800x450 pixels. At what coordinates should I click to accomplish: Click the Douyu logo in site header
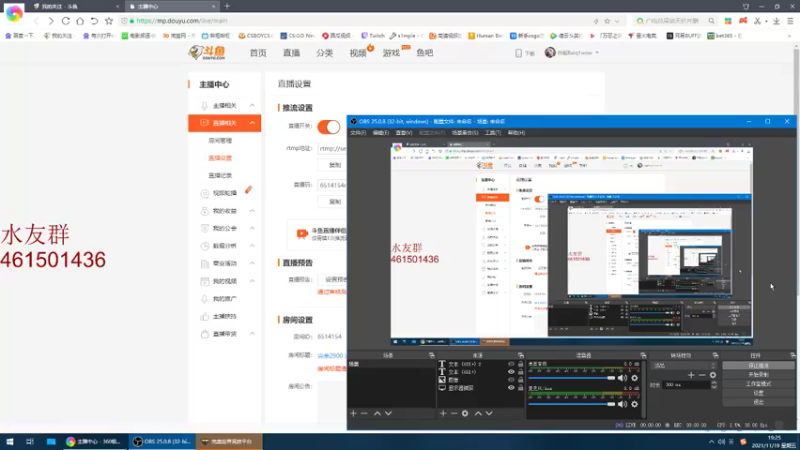click(207, 52)
